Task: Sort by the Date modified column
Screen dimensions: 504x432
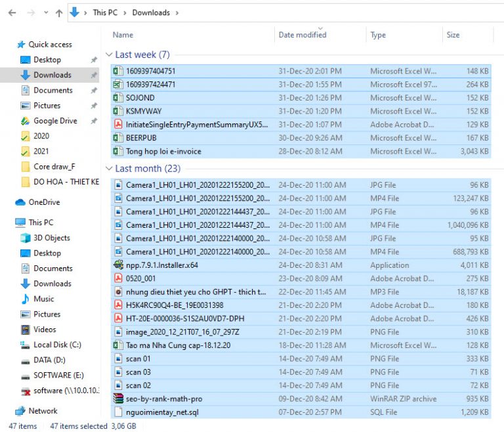Action: tap(302, 35)
